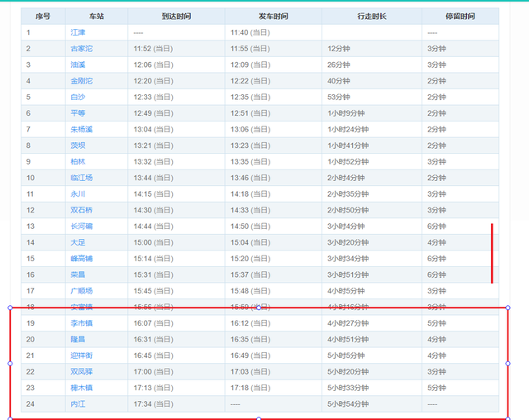This screenshot has height=420, width=529.
Task: Select arrival time 12:20 (当日)
Action: coord(153,81)
